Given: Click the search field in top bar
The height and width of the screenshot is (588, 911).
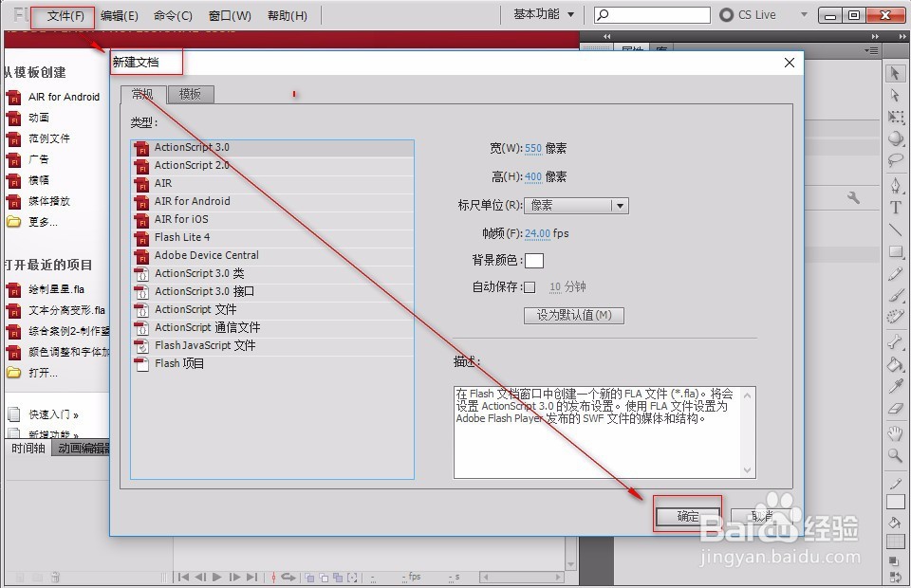Looking at the screenshot, I should pyautogui.click(x=652, y=15).
